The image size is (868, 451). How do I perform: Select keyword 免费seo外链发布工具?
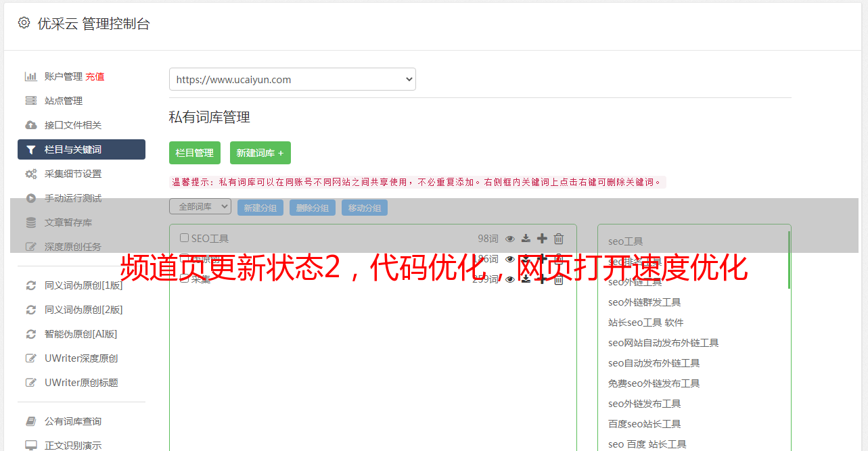pos(654,383)
